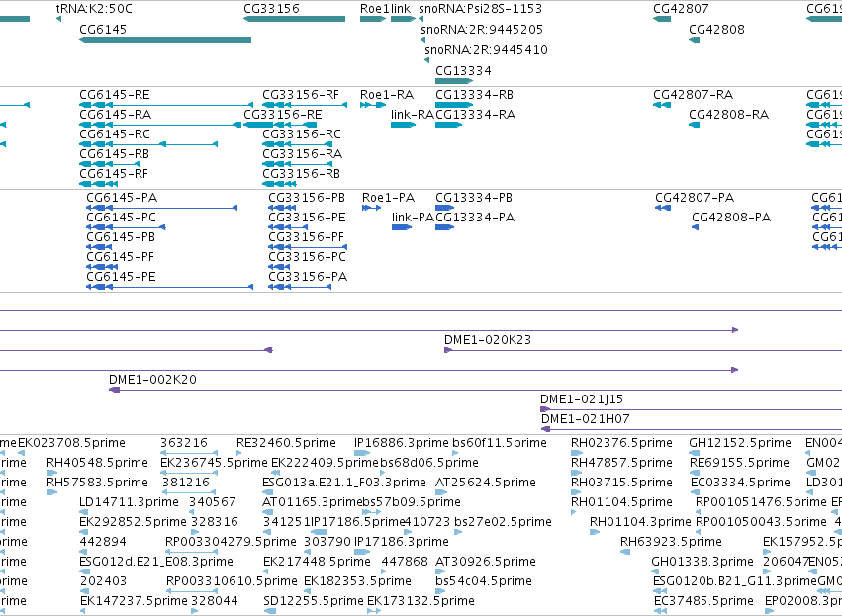Select snoRNA:2R:9445205 label
This screenshot has height=616, width=842.
(x=482, y=29)
